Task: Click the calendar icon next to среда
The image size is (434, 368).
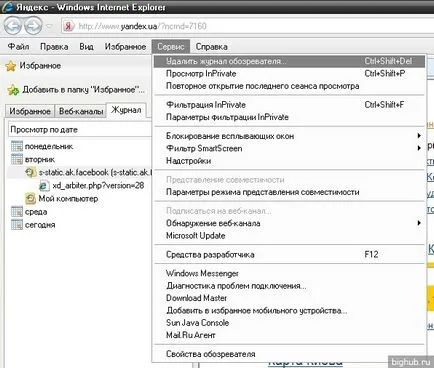Action: (x=17, y=212)
